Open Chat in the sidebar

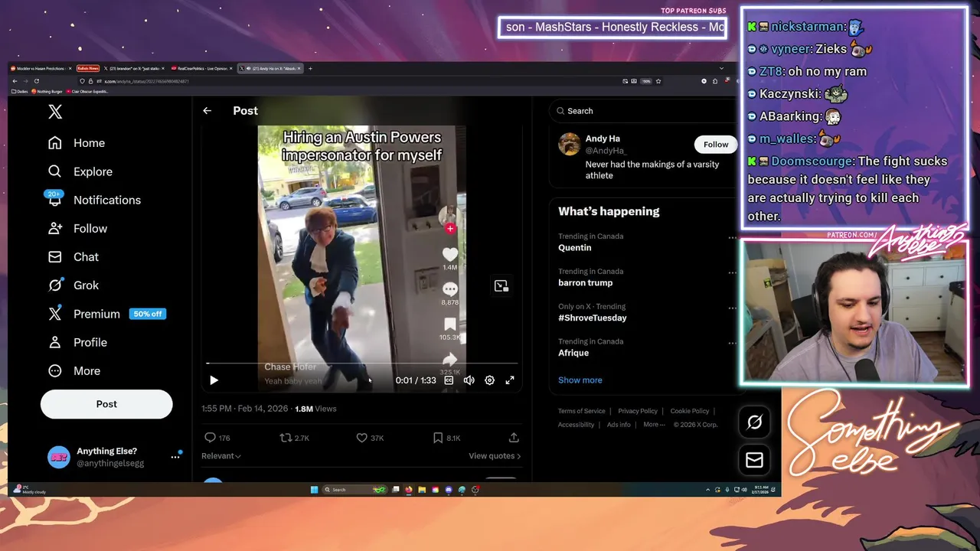click(x=73, y=256)
